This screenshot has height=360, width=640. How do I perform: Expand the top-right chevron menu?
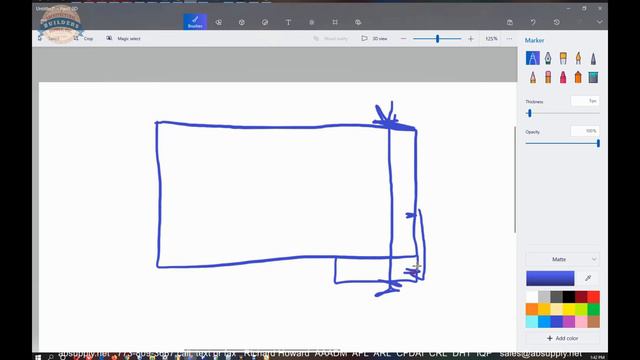coord(599,22)
